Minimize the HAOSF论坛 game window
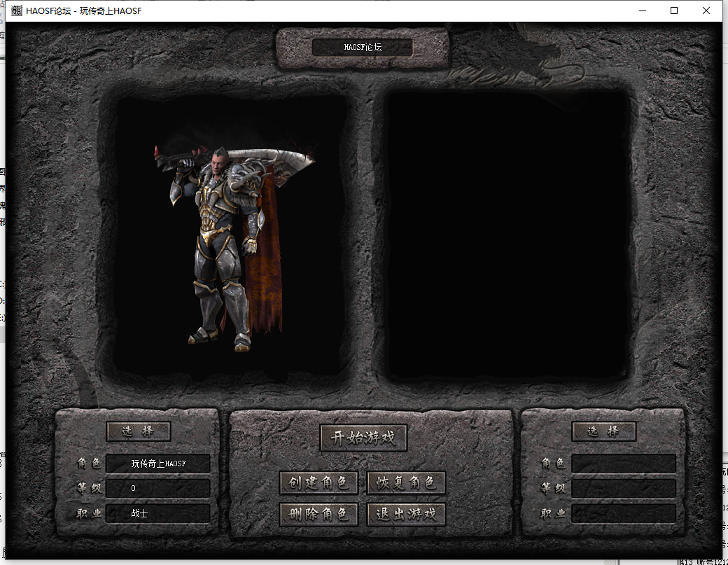728x565 pixels. coord(642,11)
